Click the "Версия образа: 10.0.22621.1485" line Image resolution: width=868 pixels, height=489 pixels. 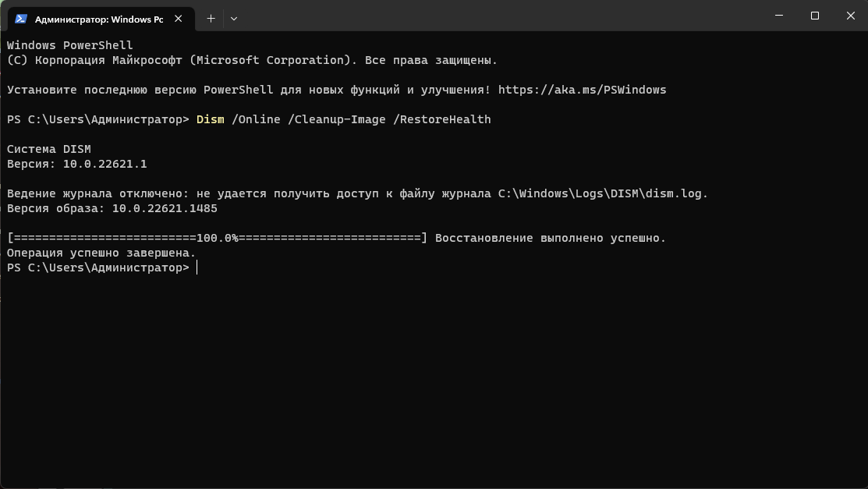pos(112,209)
